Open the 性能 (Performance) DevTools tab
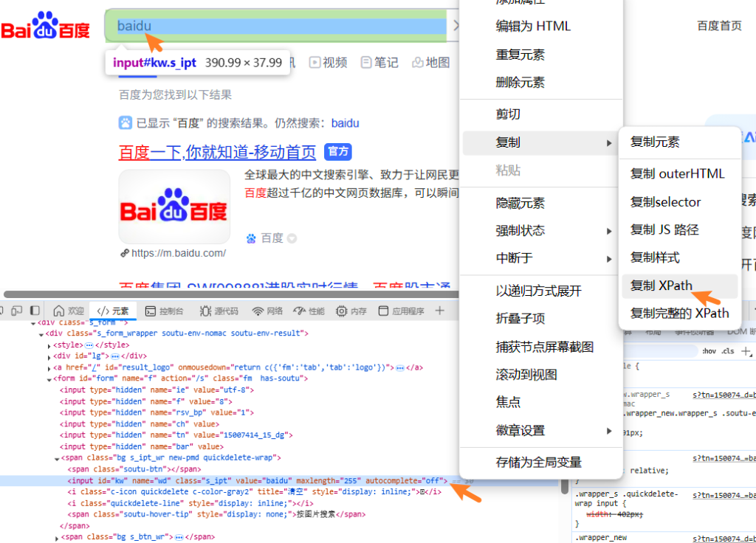Screen dimensions: 756x543 click(x=309, y=311)
